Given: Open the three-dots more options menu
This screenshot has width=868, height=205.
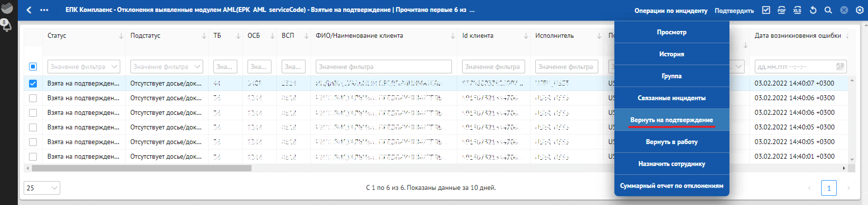Looking at the screenshot, I should point(44,10).
